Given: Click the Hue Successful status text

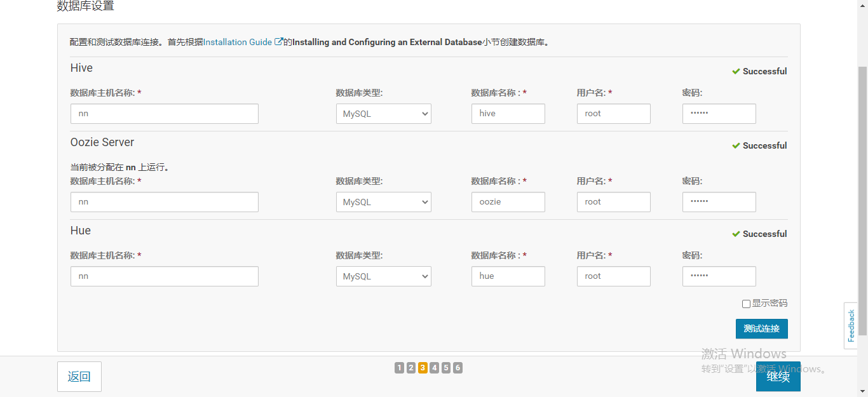Looking at the screenshot, I should click(x=765, y=234).
